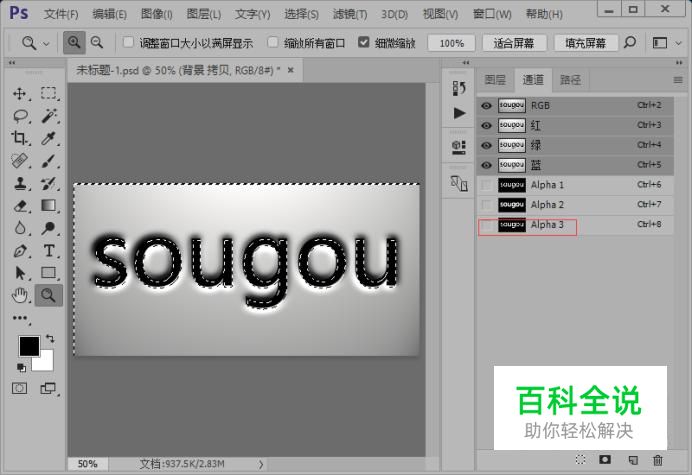Open the workspace switcher dropdown arrow

click(679, 43)
